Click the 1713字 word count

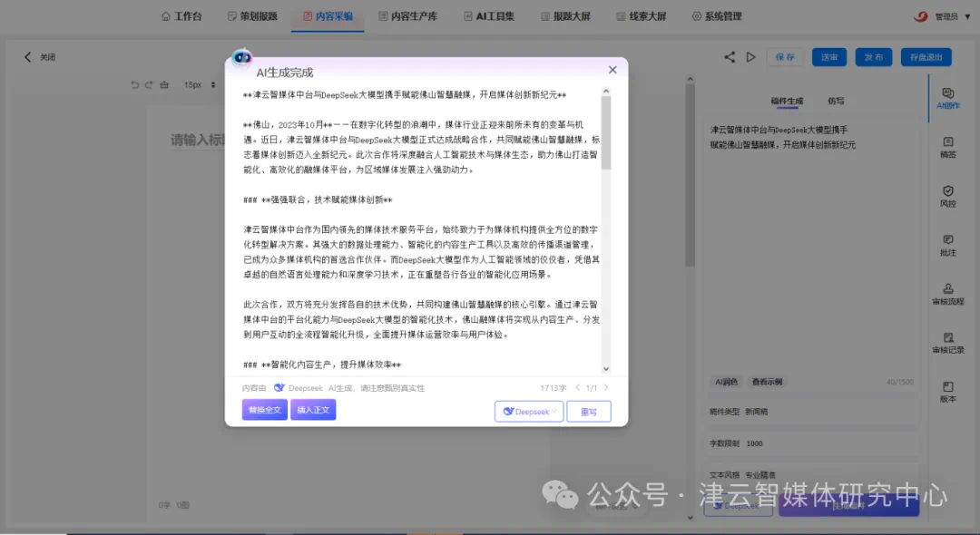click(554, 388)
